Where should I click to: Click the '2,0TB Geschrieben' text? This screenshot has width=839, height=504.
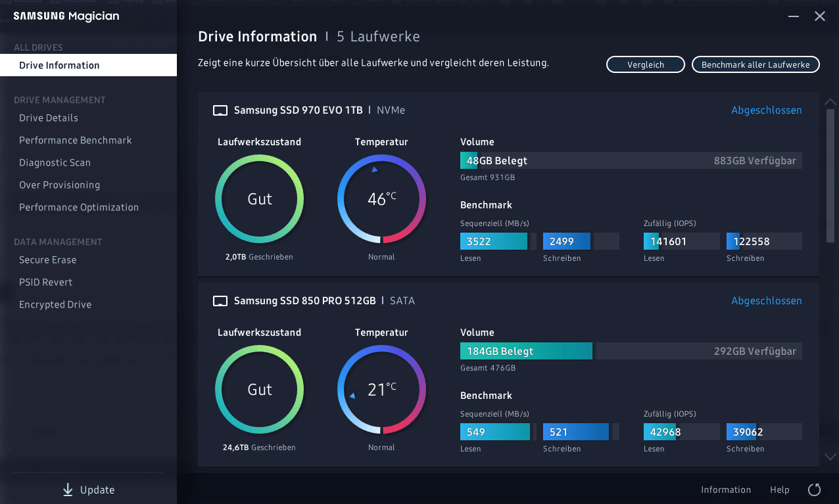tap(259, 257)
